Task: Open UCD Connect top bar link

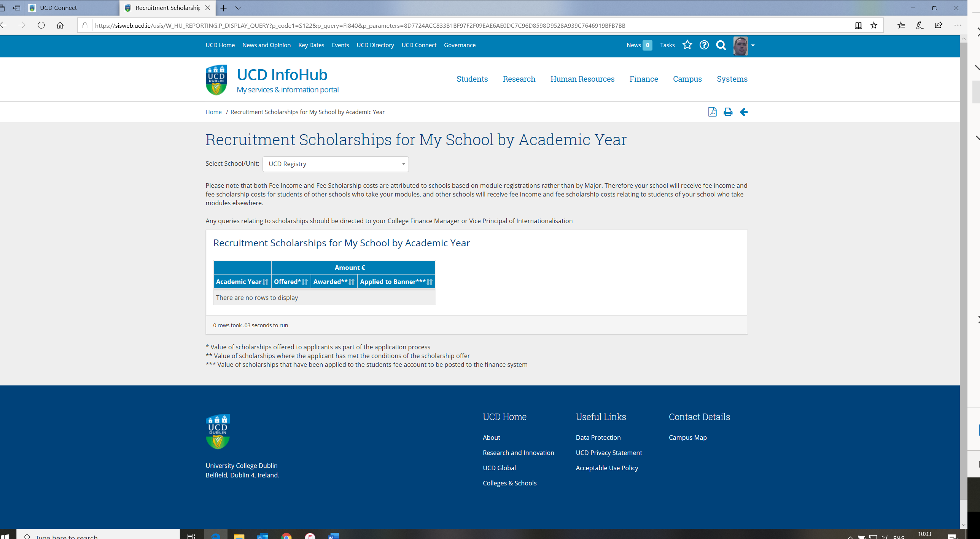Action: (419, 45)
